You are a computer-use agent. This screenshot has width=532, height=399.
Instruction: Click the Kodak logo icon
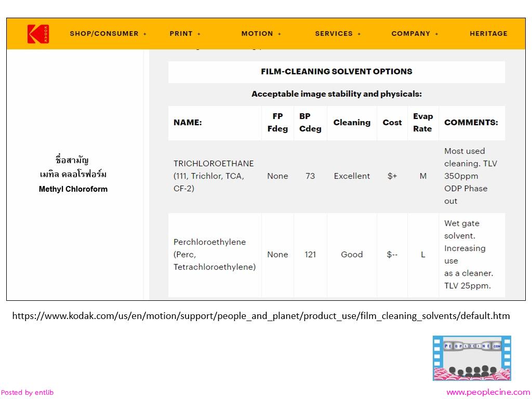point(38,34)
